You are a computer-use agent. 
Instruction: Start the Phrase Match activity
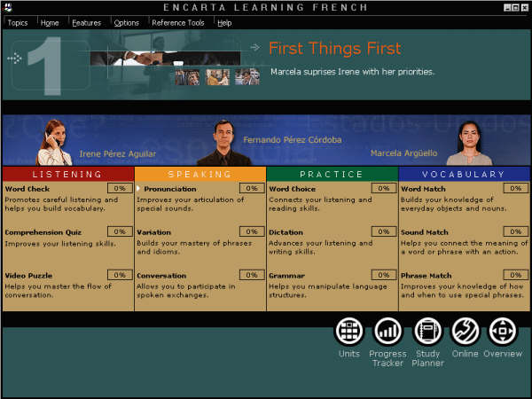click(426, 276)
